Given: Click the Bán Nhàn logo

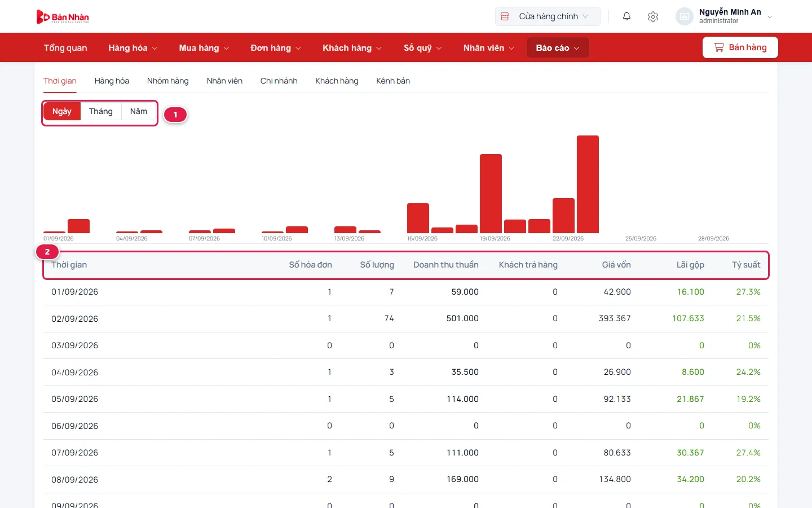Looking at the screenshot, I should (63, 17).
